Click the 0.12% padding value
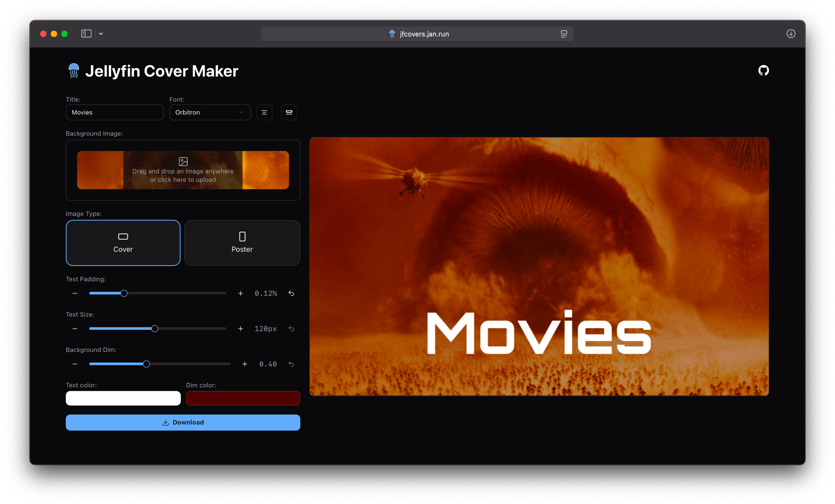Image resolution: width=835 pixels, height=504 pixels. 266,294
